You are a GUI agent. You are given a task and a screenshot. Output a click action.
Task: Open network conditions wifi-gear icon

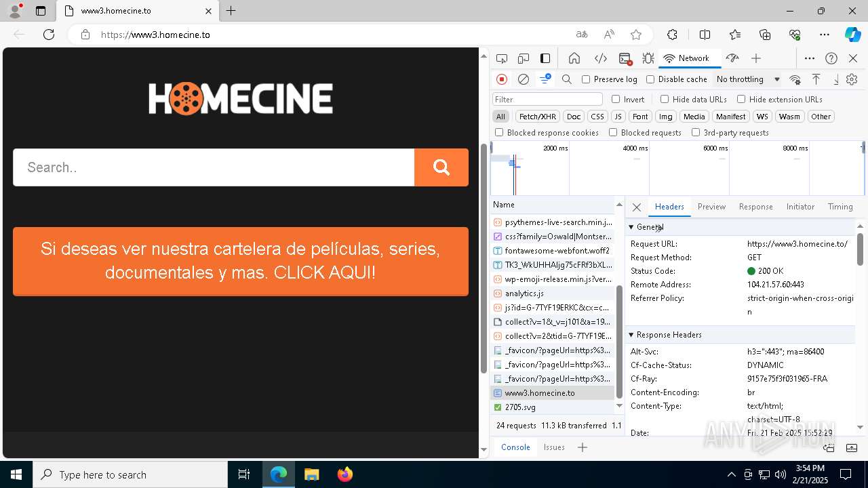795,79
